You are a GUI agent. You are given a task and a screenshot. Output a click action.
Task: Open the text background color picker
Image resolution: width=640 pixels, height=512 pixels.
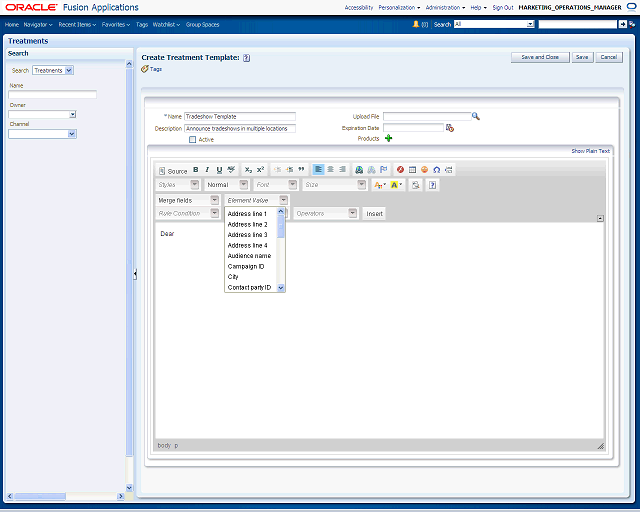(396, 185)
